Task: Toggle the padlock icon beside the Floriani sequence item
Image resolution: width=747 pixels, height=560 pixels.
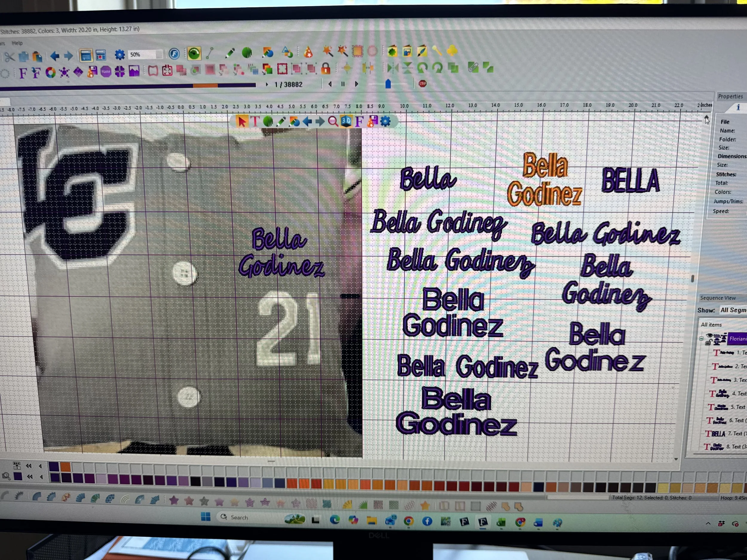Action: coord(708,342)
